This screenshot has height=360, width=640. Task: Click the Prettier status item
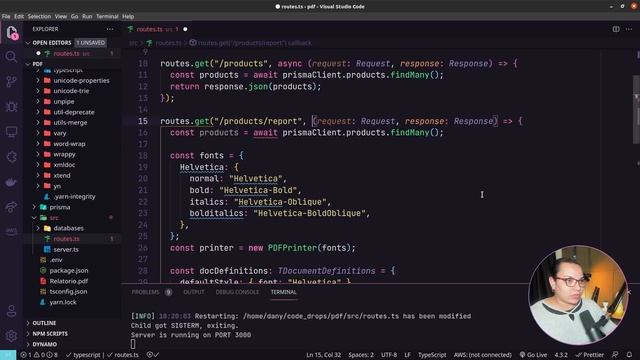click(x=589, y=355)
